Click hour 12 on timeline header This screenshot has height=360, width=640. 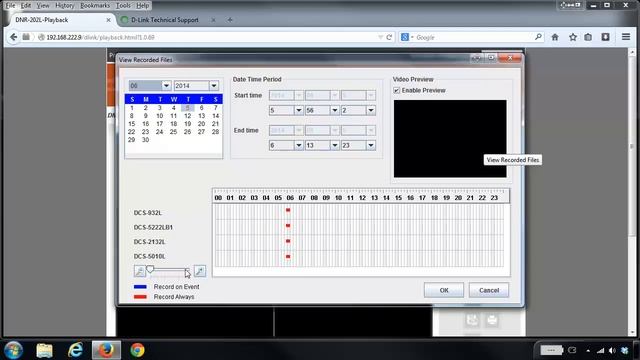[362, 198]
